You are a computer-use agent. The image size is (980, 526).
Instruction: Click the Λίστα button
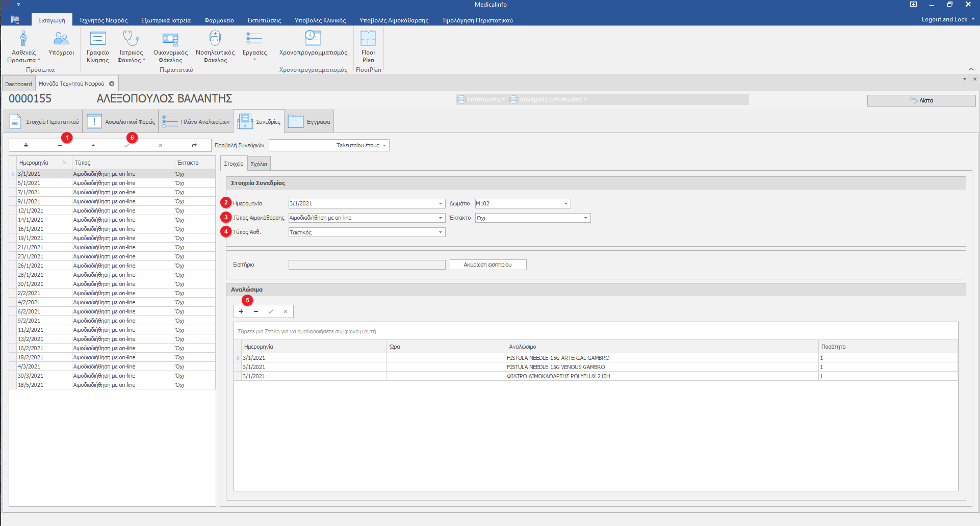[921, 100]
